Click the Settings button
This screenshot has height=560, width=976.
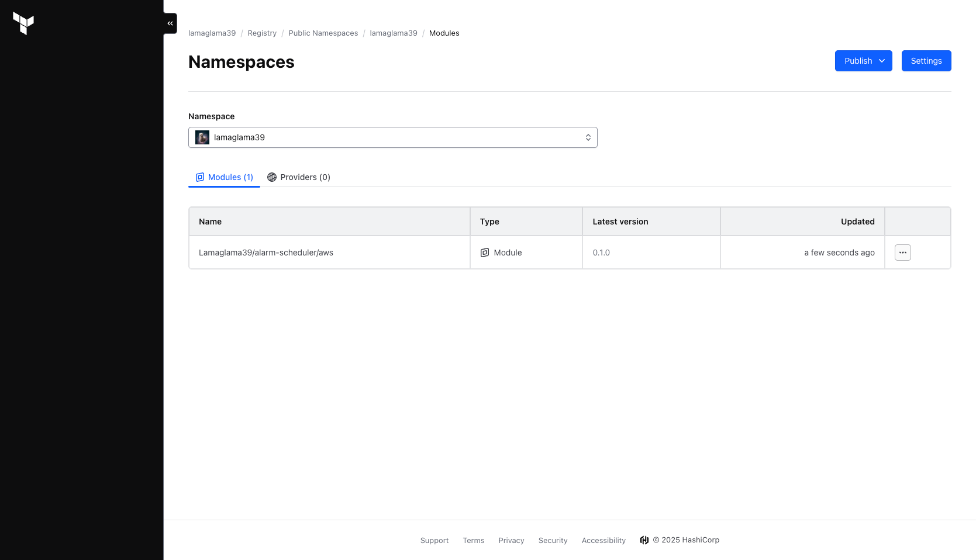(926, 61)
